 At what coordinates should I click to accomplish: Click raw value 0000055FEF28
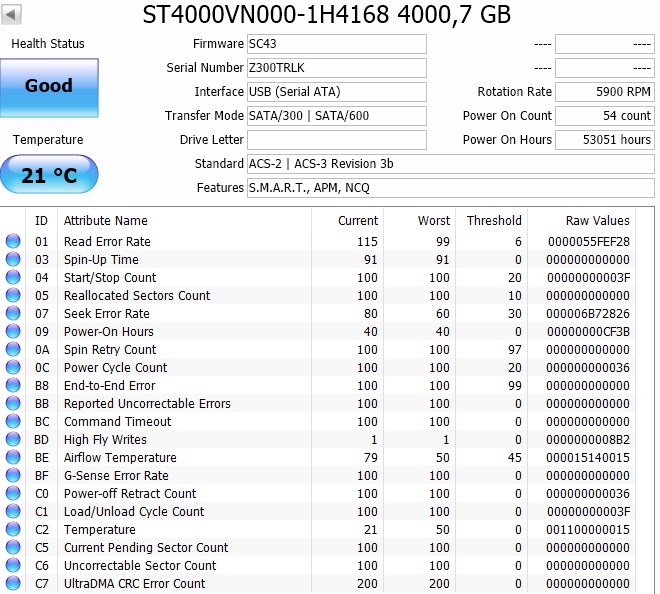[x=588, y=242]
